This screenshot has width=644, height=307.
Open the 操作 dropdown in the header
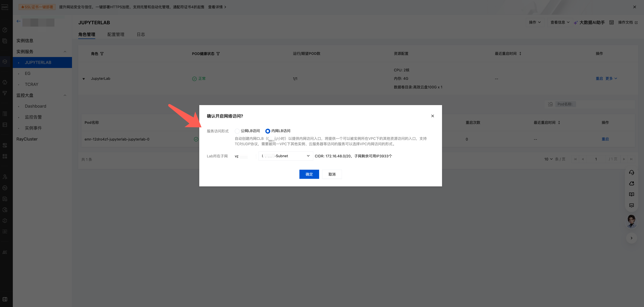point(535,22)
